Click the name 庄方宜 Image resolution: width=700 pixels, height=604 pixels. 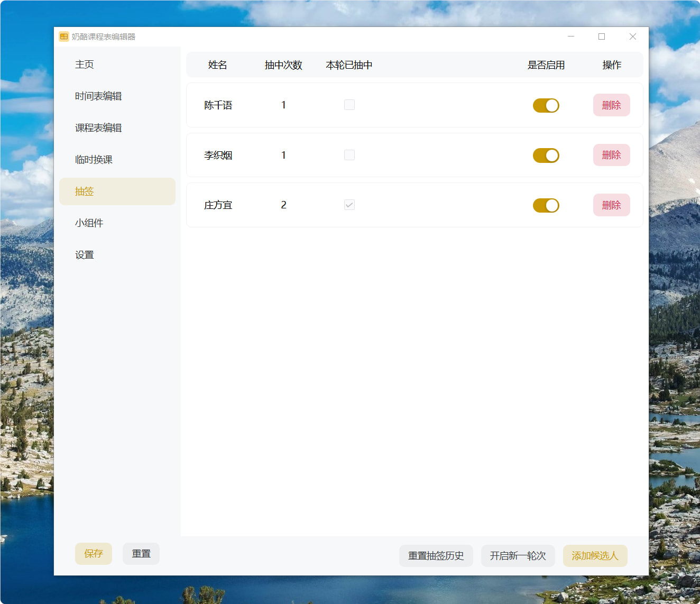(218, 205)
